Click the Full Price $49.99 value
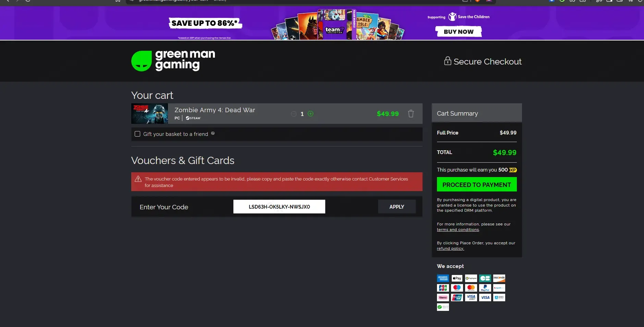Image resolution: width=644 pixels, height=327 pixels. [x=508, y=133]
